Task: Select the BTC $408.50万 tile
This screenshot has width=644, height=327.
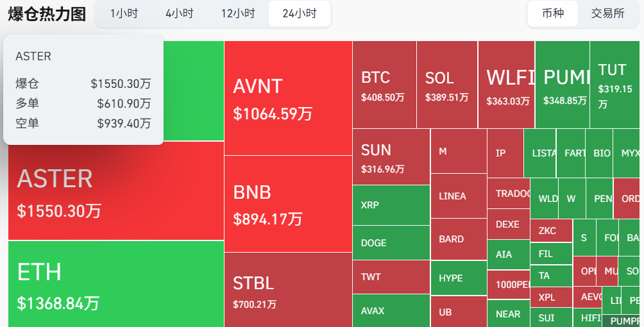Action: [384, 85]
